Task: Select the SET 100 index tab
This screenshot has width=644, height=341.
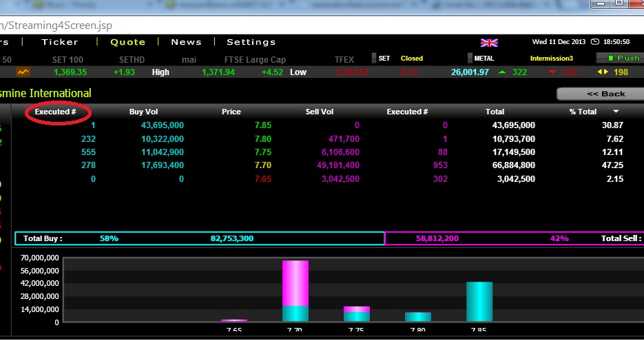Action: click(x=67, y=59)
